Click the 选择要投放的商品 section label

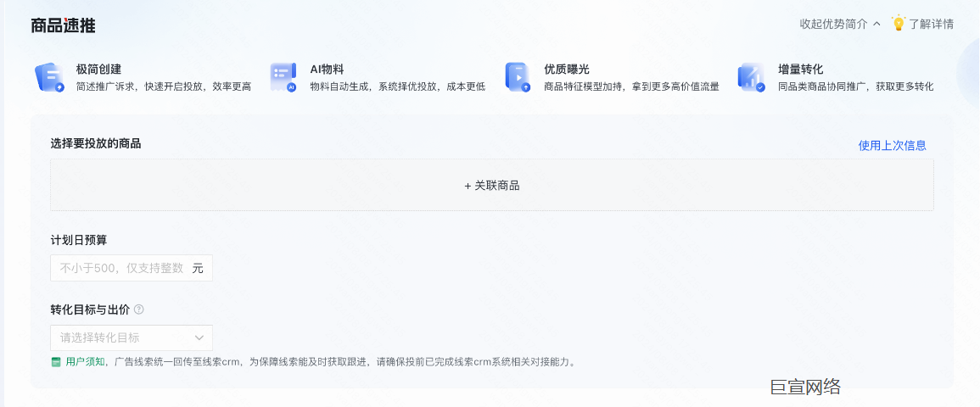(96, 143)
